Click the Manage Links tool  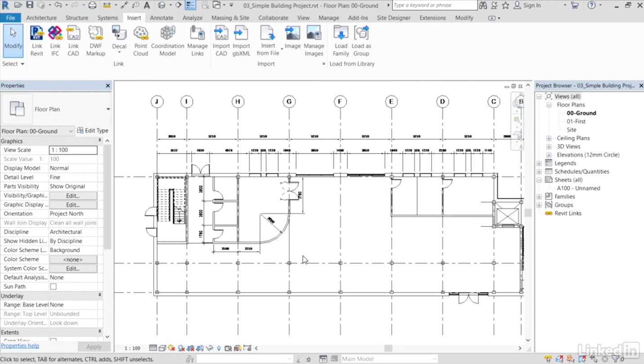coord(197,40)
